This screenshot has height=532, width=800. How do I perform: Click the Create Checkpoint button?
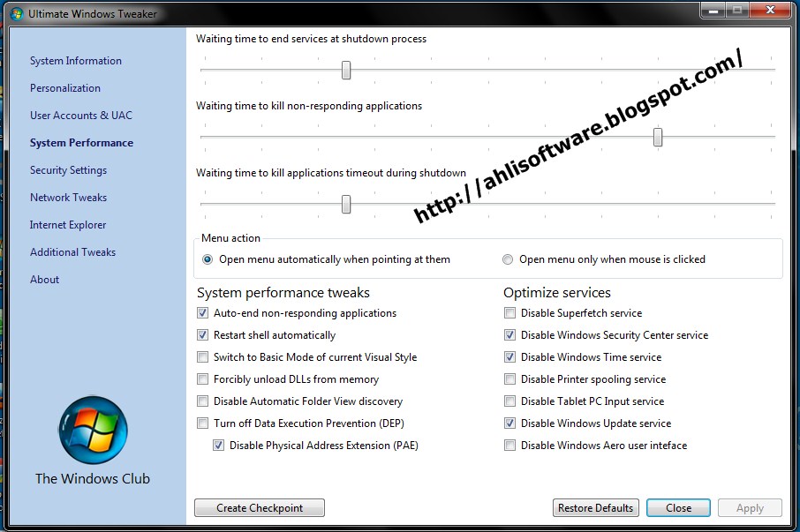260,508
